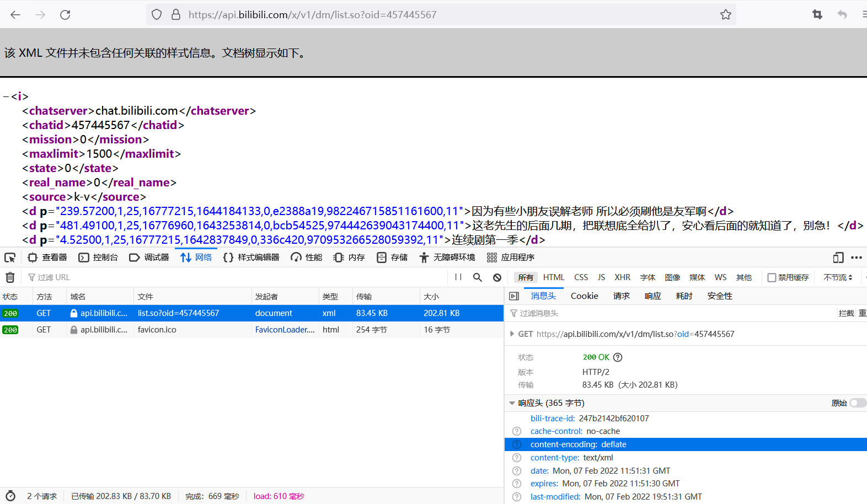Start performance analysis with the stopwatch icon
Screen dimensions: 867x504
pyautogui.click(x=10, y=496)
